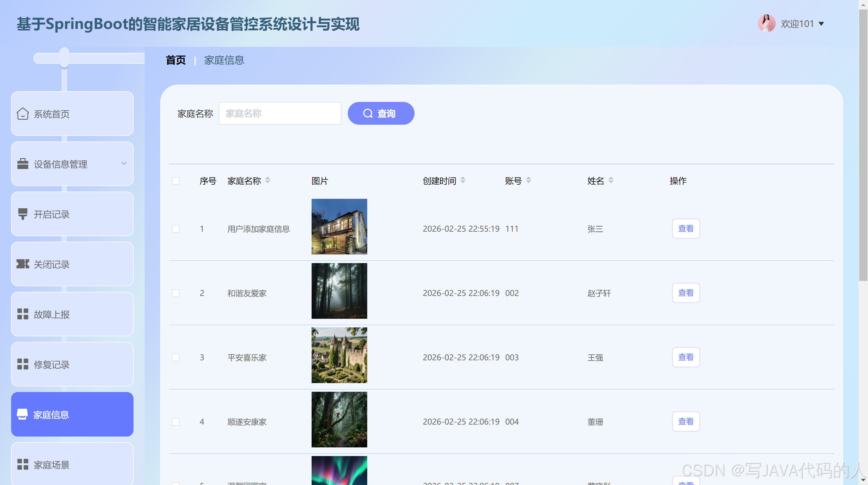Click account number 004 cell

coord(512,422)
